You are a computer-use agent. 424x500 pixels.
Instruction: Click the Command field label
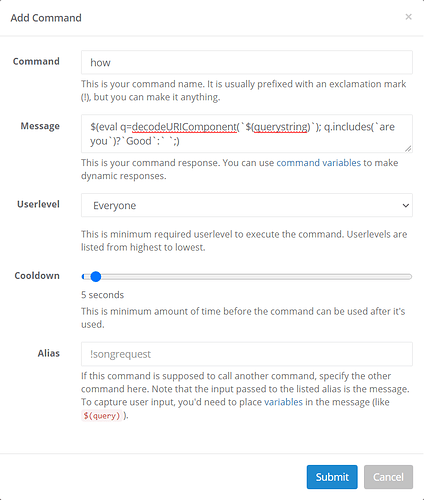(x=36, y=61)
